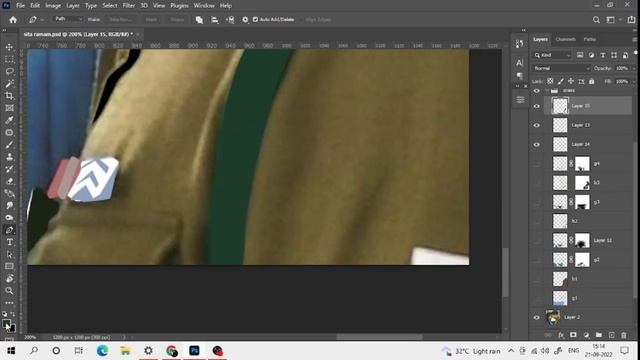Select the Eraser tool
This screenshot has height=360, width=640.
(x=9, y=181)
